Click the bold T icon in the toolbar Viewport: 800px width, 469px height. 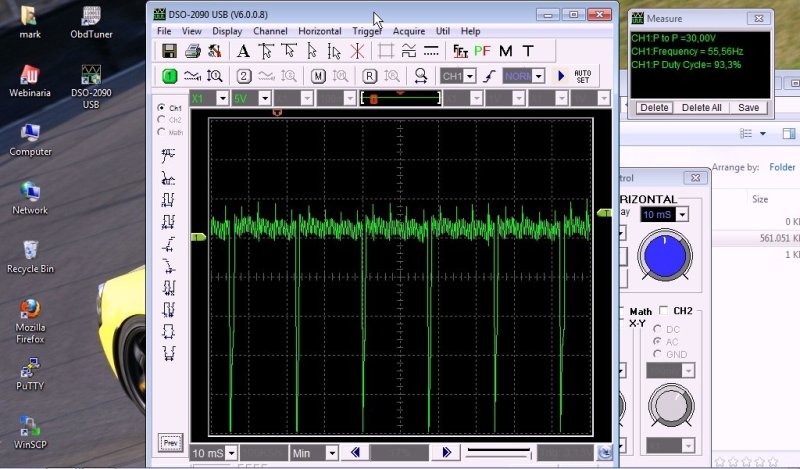click(528, 51)
